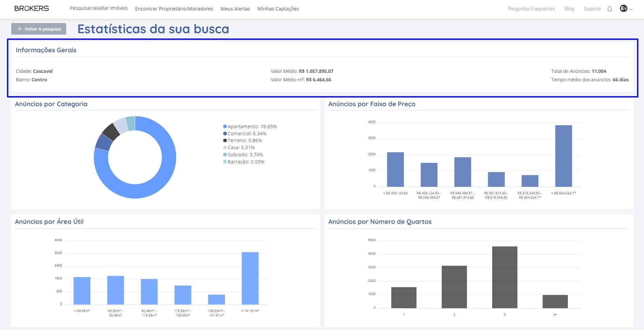Go to Minhas Captações

tap(278, 9)
